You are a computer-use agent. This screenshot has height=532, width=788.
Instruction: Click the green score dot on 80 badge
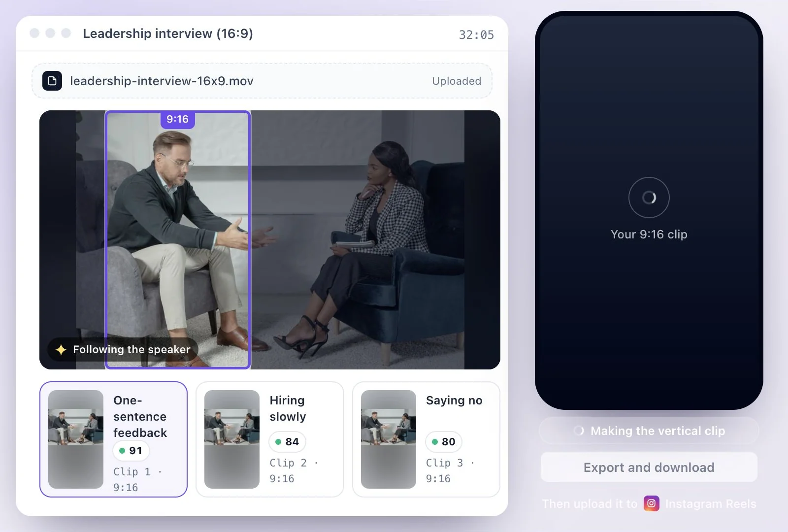click(x=435, y=442)
